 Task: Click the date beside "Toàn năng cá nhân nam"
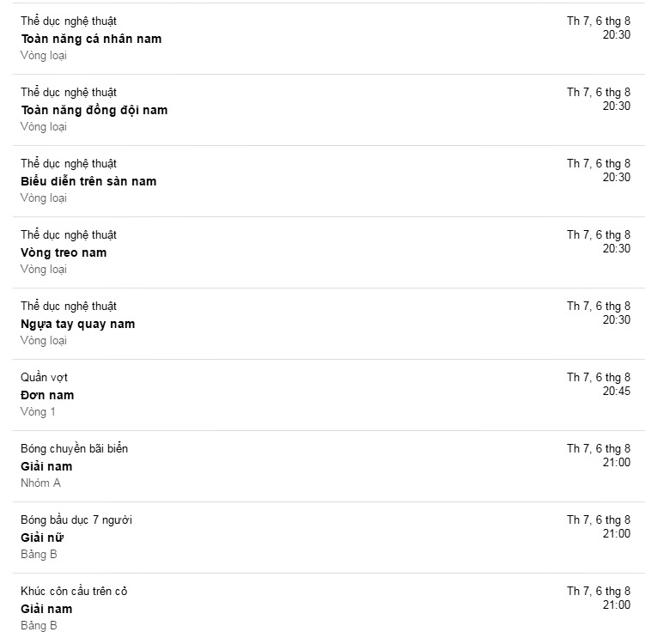click(598, 21)
